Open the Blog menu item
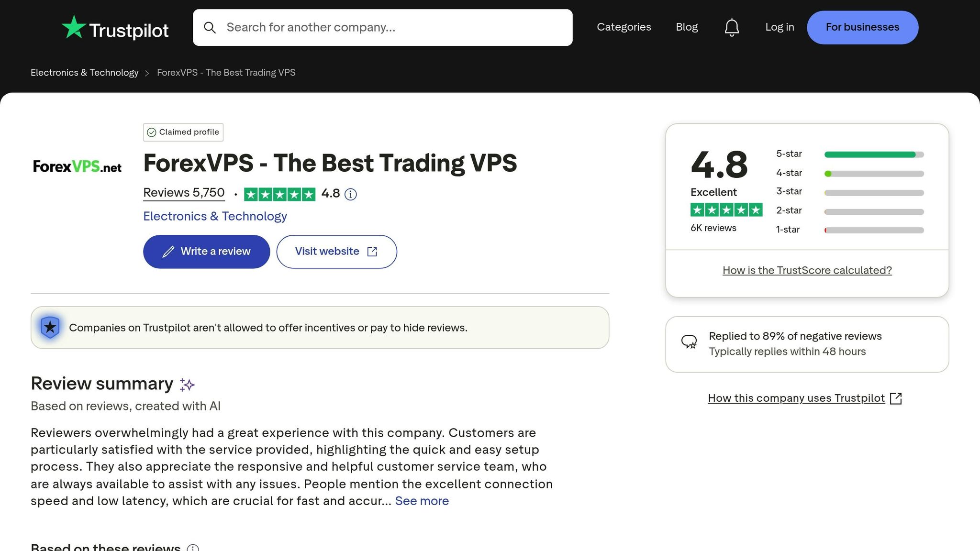 click(687, 27)
